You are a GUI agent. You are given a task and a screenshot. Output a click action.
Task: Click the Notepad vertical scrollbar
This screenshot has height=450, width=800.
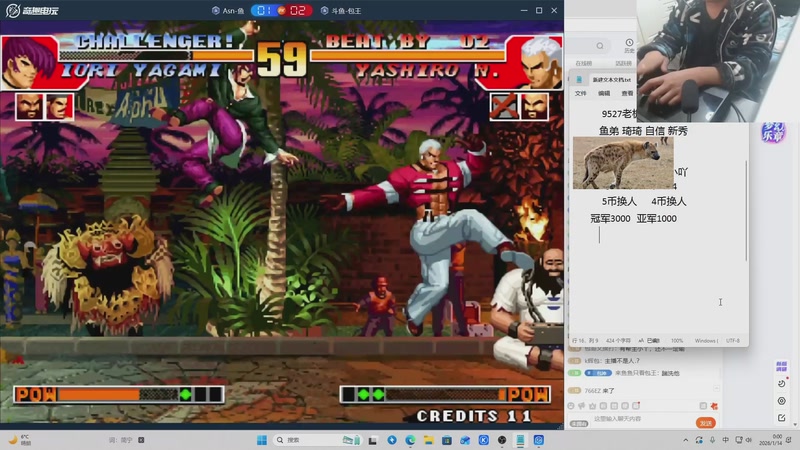[746, 210]
